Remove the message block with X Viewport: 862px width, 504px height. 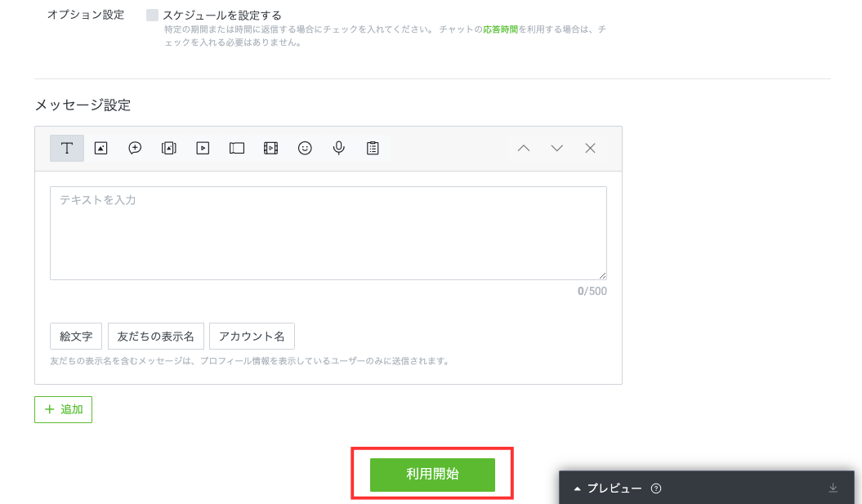point(590,148)
